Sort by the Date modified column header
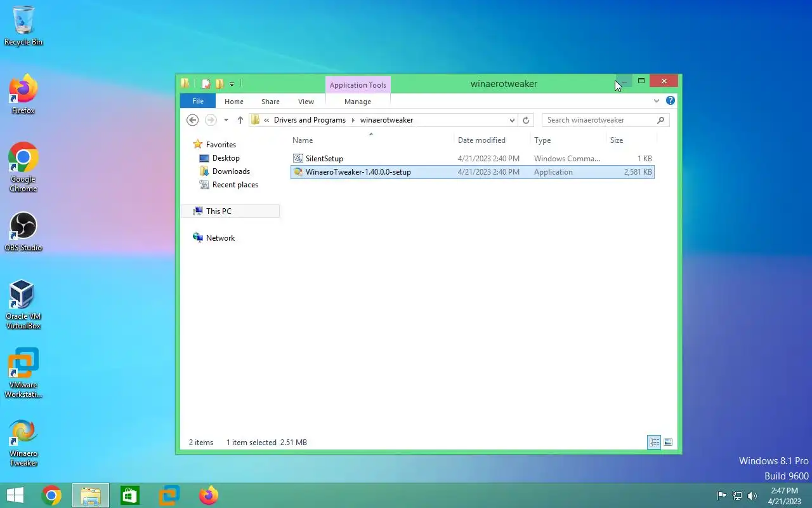Image resolution: width=812 pixels, height=508 pixels. [493, 140]
